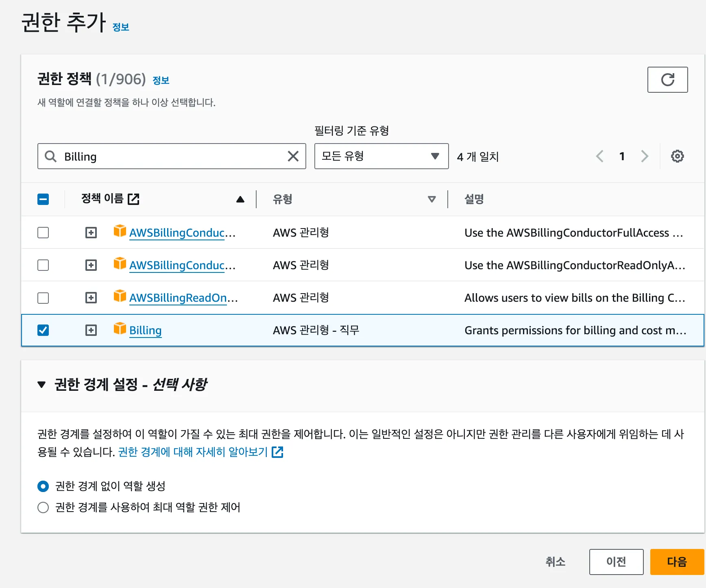Click 'Use the AWSBillingConductorReadOnlyA…' description
This screenshot has height=588, width=706.
coord(575,265)
